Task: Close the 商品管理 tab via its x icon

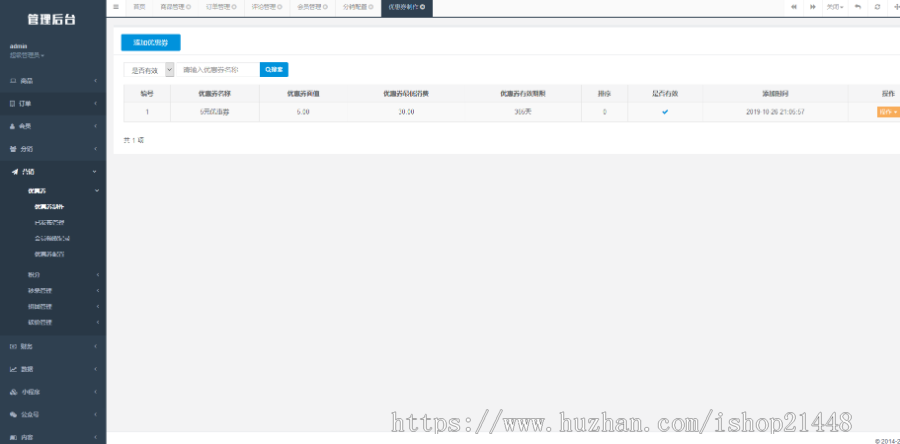Action: [189, 7]
